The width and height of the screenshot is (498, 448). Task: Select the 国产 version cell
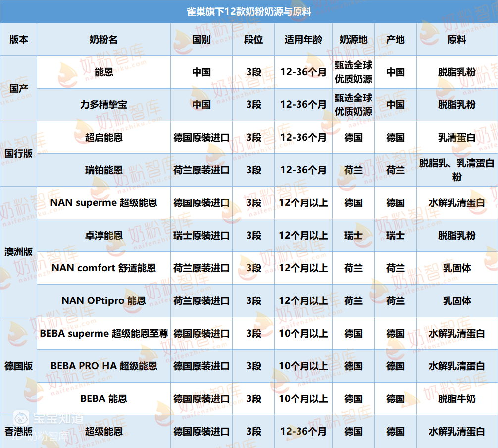pyautogui.click(x=18, y=89)
